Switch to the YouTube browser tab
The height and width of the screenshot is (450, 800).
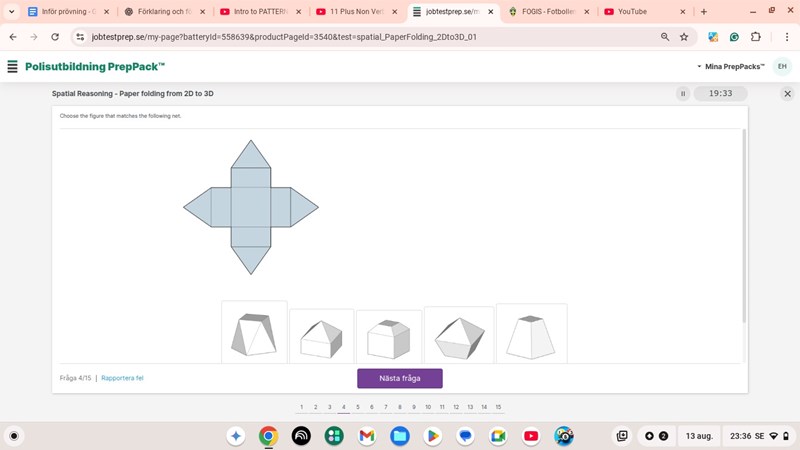[640, 11]
